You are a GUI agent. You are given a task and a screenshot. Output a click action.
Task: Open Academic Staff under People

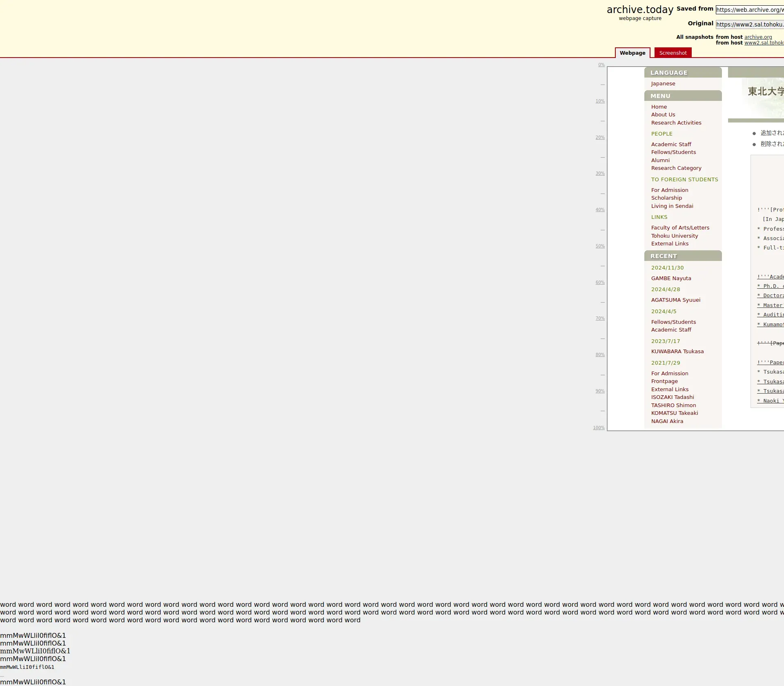pyautogui.click(x=671, y=145)
